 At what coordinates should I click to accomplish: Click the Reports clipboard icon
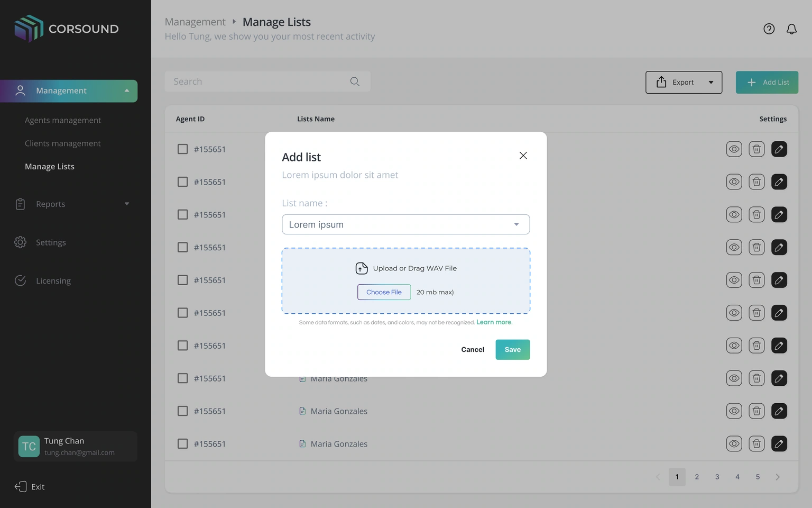[x=20, y=204]
